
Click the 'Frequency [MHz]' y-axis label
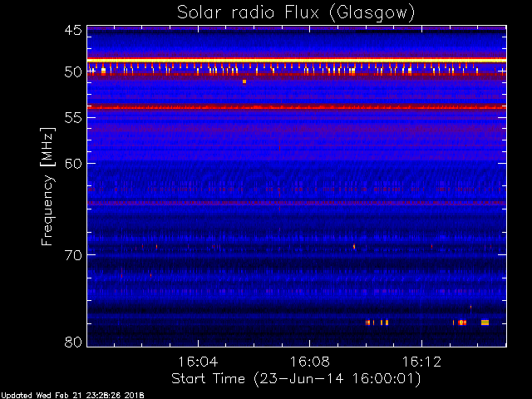pyautogui.click(x=47, y=186)
